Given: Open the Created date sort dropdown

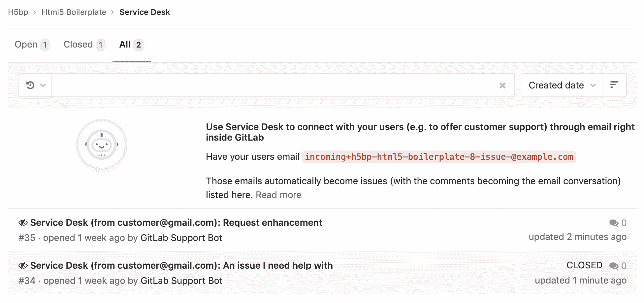Looking at the screenshot, I should click(556, 85).
